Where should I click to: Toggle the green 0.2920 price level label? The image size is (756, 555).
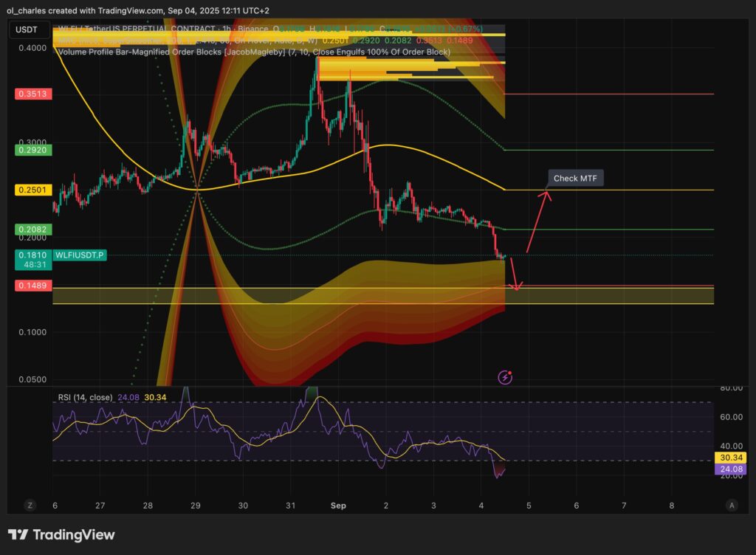point(32,149)
